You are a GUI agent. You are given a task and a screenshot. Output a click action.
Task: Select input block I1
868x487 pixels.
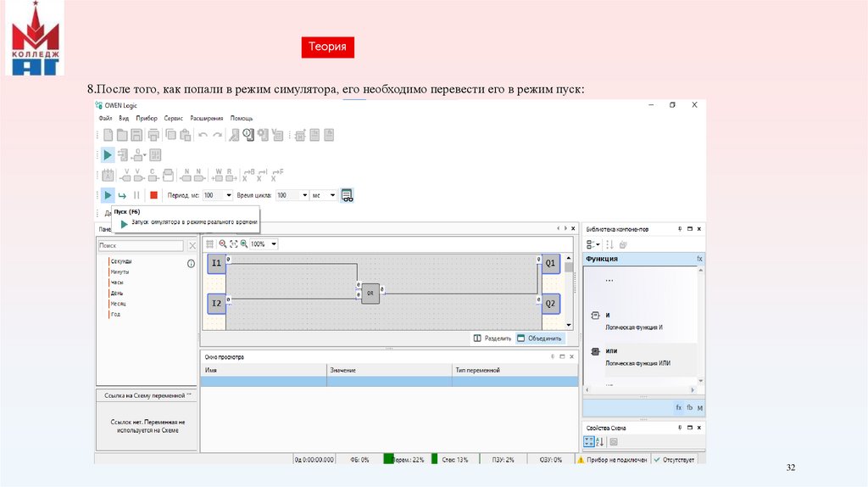coord(216,263)
